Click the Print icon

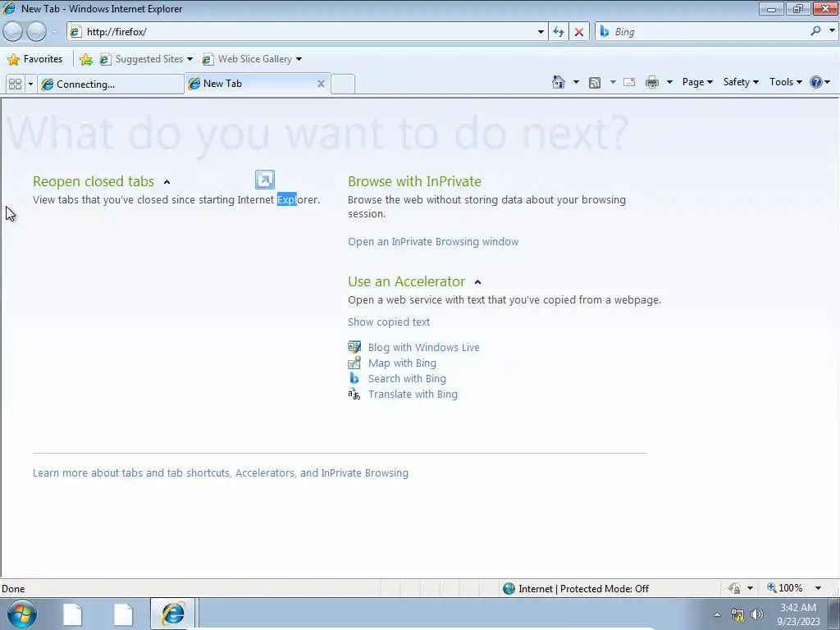click(652, 82)
